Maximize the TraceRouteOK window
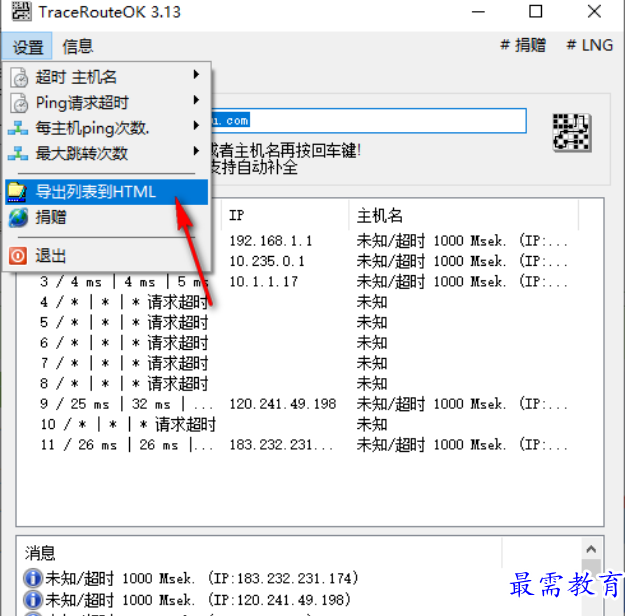The height and width of the screenshot is (616, 631). click(x=535, y=12)
